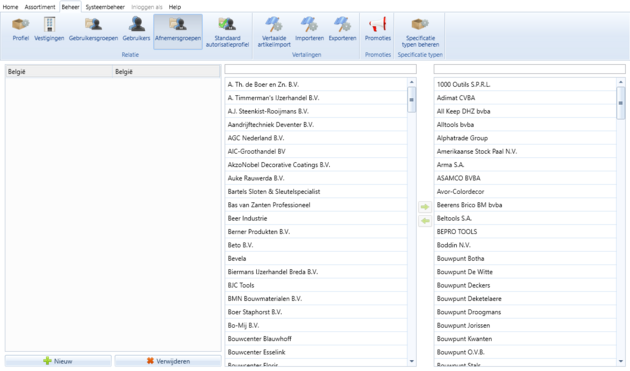Select 'BEPRO TOOLS' entry
This screenshot has height=371, width=630.
pos(526,232)
